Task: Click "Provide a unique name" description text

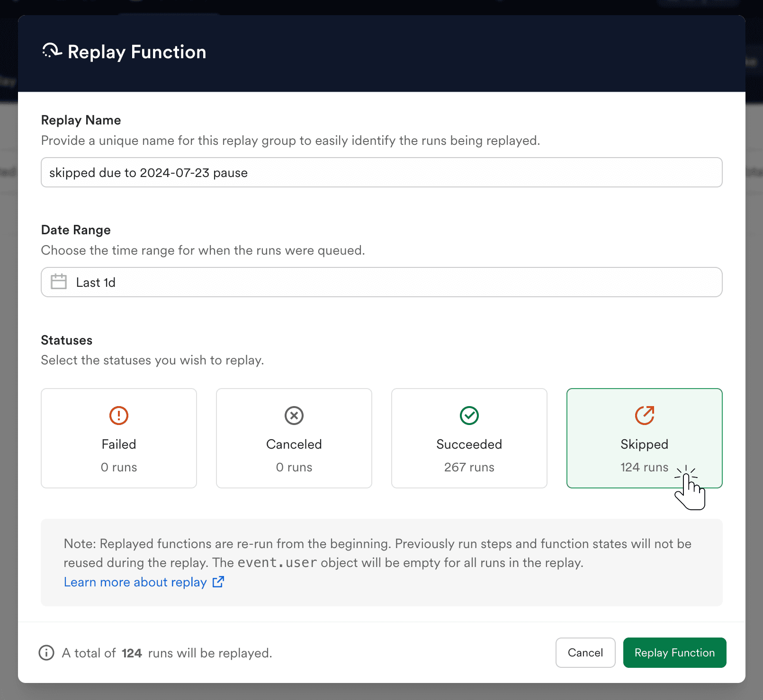Action: pyautogui.click(x=290, y=141)
